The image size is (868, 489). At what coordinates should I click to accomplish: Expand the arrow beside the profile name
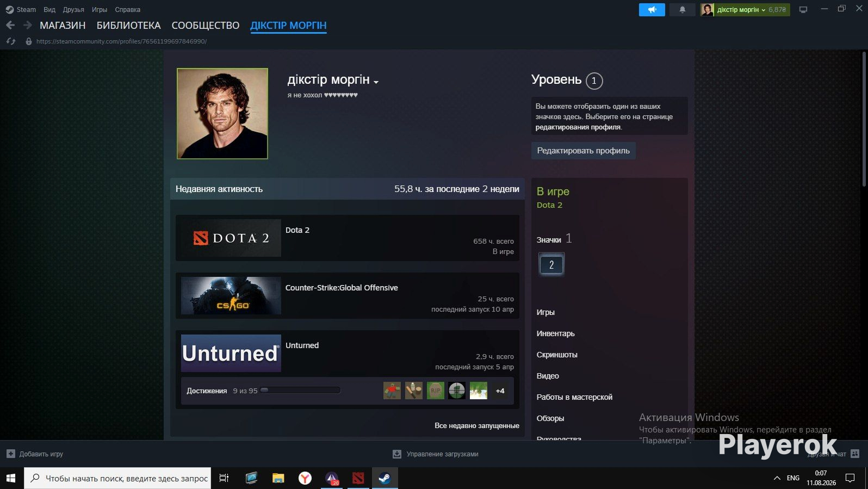click(376, 82)
